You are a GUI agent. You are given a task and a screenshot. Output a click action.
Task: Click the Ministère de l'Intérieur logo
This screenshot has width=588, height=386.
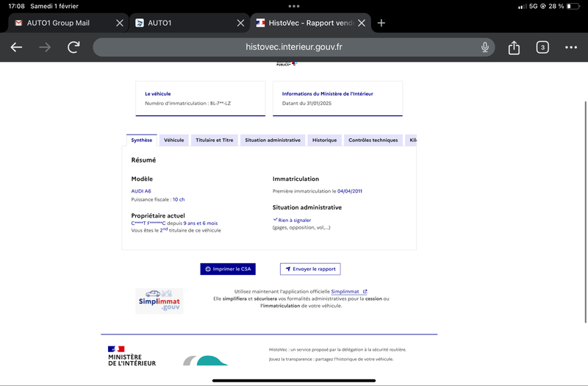(132, 356)
